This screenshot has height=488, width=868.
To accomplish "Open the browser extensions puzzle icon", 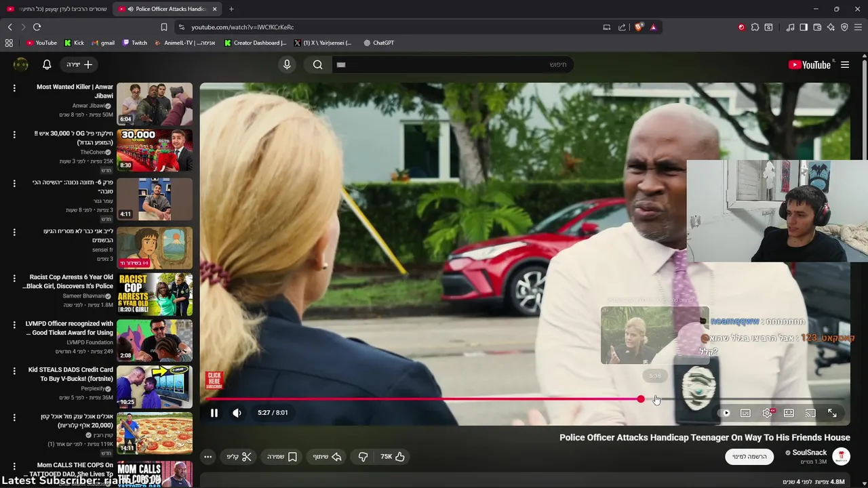I will [x=755, y=27].
